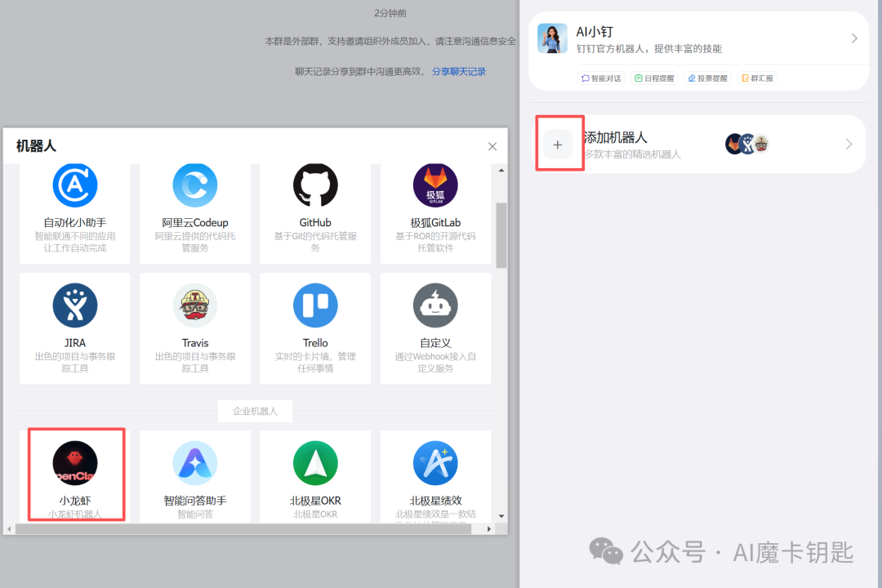This screenshot has width=882, height=588.
Task: Pick the 北极星OKR robot icon
Action: coord(315,463)
